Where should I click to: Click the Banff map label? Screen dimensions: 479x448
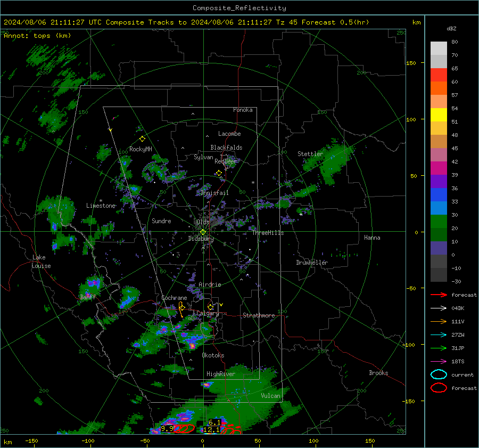pos(88,297)
